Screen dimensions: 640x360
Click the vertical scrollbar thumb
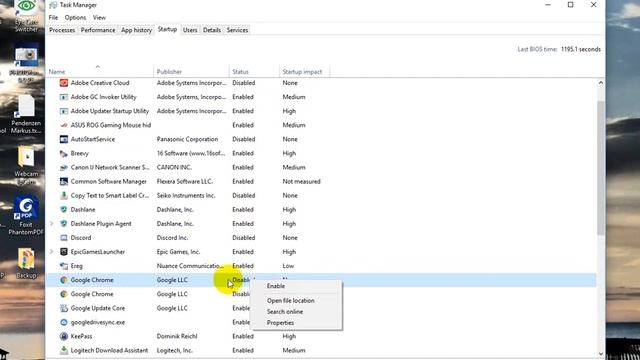[601, 167]
